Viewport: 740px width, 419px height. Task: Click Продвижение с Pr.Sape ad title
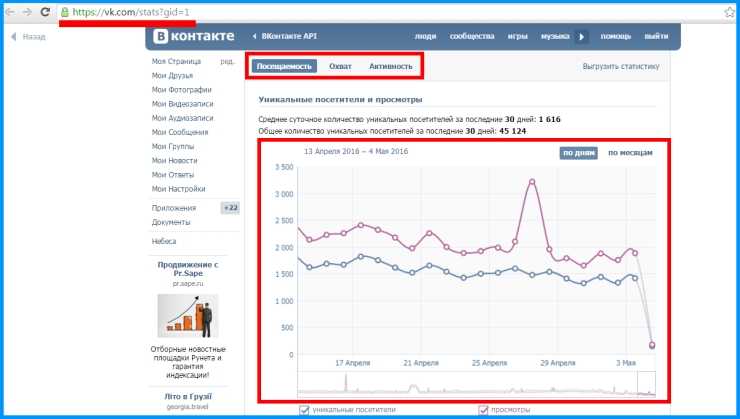tap(188, 269)
